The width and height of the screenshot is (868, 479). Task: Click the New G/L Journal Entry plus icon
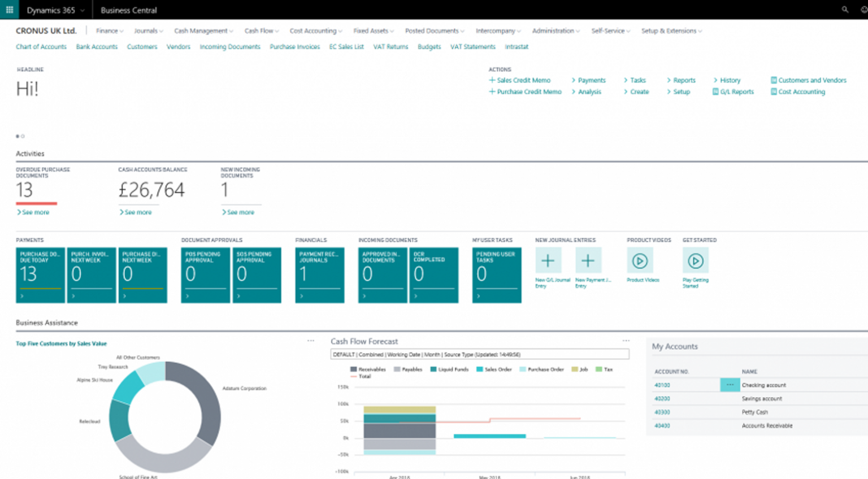point(548,260)
